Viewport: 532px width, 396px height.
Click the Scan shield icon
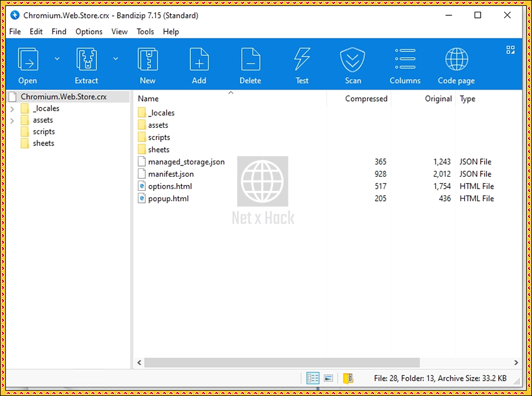click(352, 60)
